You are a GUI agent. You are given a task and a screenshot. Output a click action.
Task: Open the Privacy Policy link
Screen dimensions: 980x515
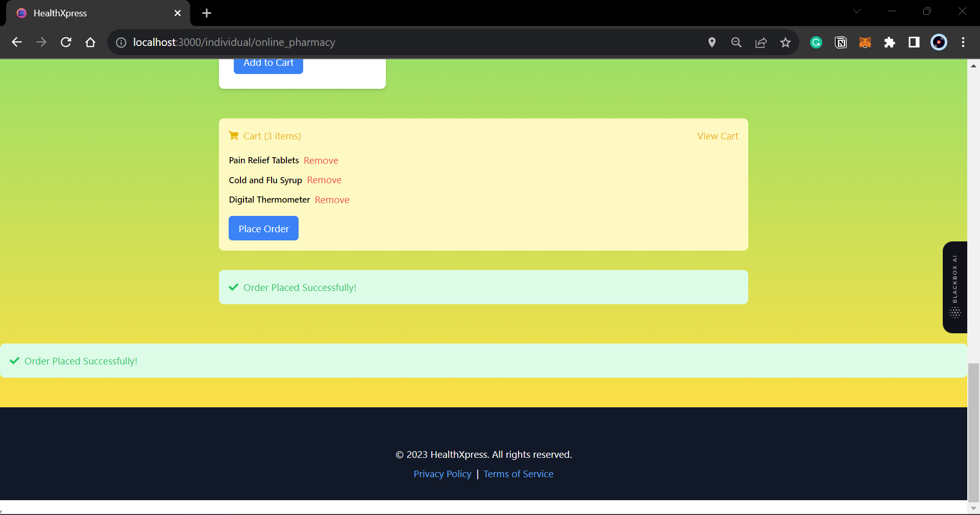[x=443, y=474]
